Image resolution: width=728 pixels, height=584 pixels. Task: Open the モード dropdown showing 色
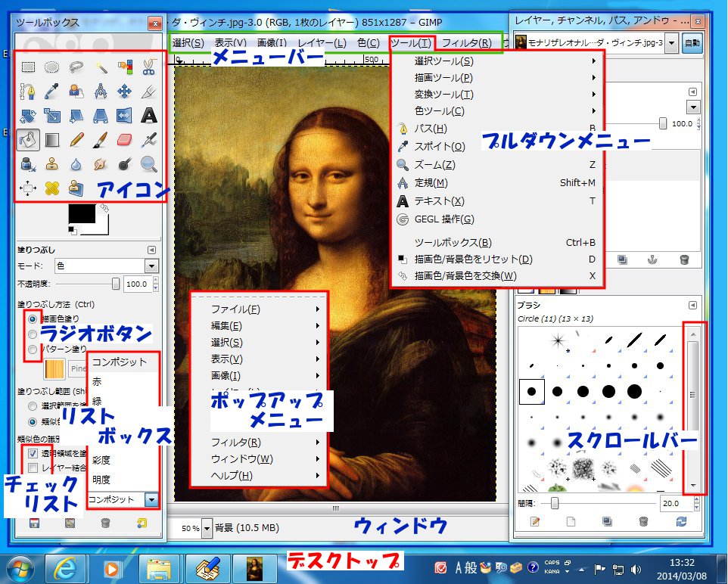(x=106, y=266)
